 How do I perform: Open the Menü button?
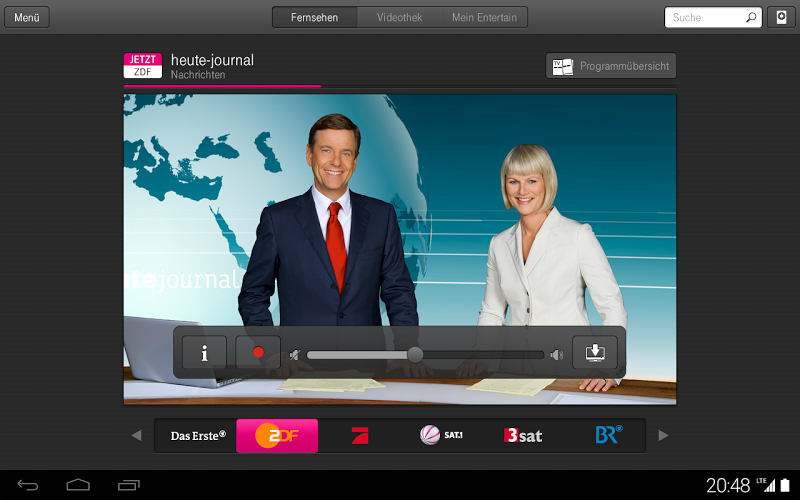click(x=27, y=17)
